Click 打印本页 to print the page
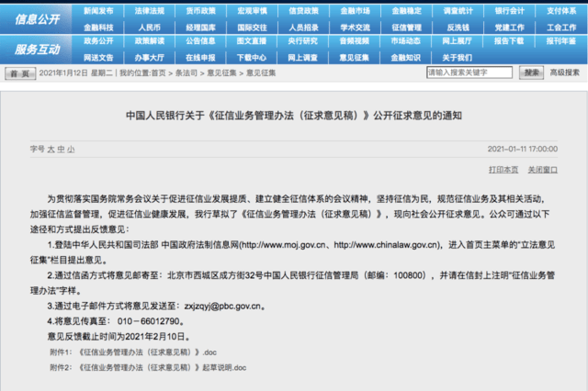The width and height of the screenshot is (588, 391). pos(504,170)
